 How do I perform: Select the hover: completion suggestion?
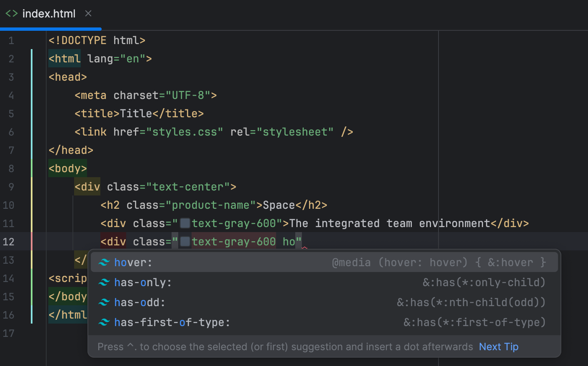(133, 262)
